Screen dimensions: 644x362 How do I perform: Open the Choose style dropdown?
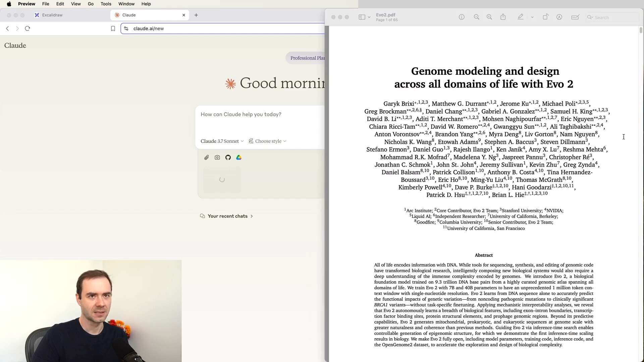(268, 141)
